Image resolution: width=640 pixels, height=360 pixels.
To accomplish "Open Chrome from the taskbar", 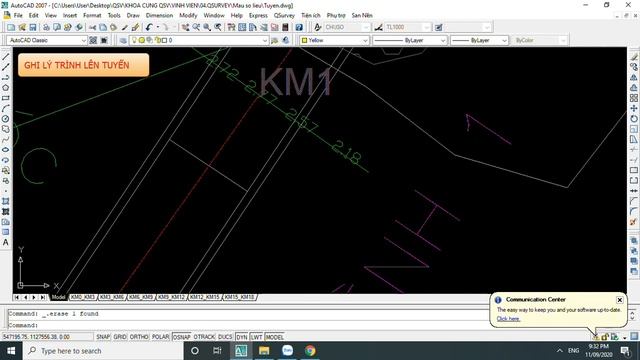I will 310,351.
